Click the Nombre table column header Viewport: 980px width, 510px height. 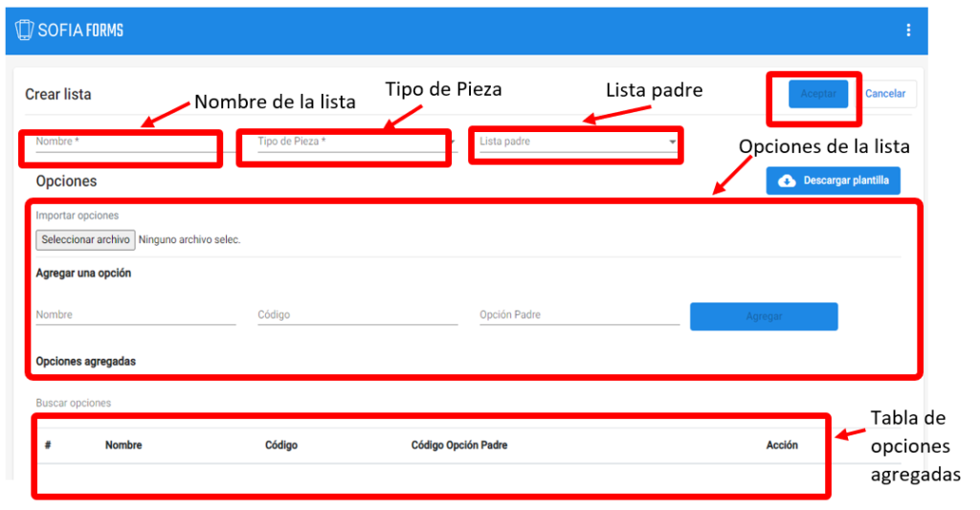point(123,445)
